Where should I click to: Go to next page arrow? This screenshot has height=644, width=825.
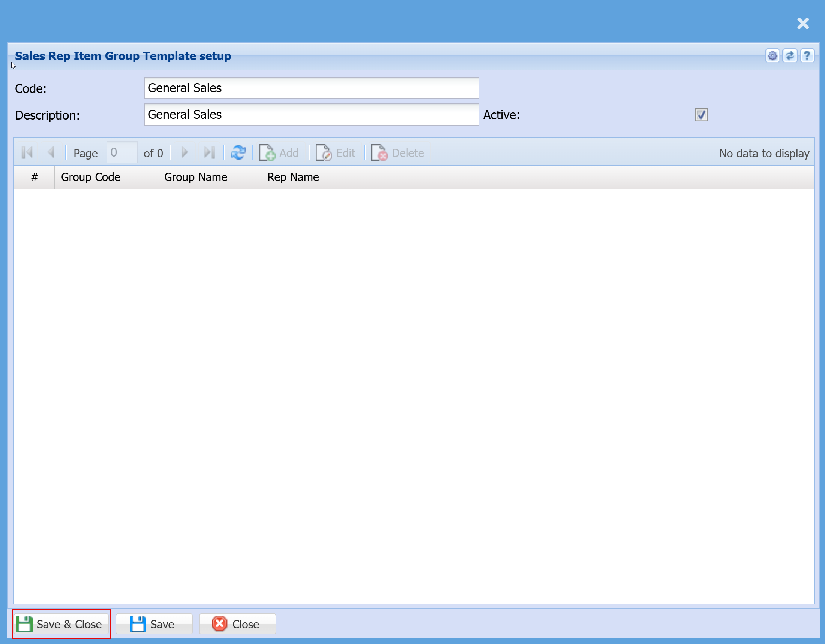tap(184, 153)
